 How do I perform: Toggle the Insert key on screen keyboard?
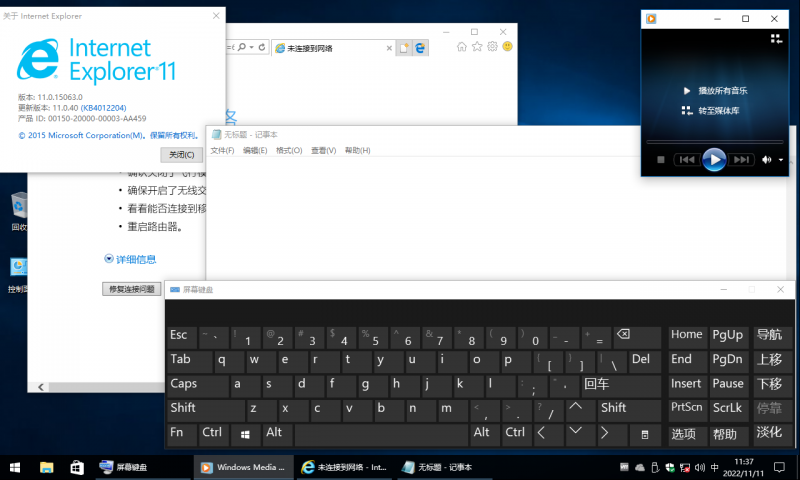(687, 385)
